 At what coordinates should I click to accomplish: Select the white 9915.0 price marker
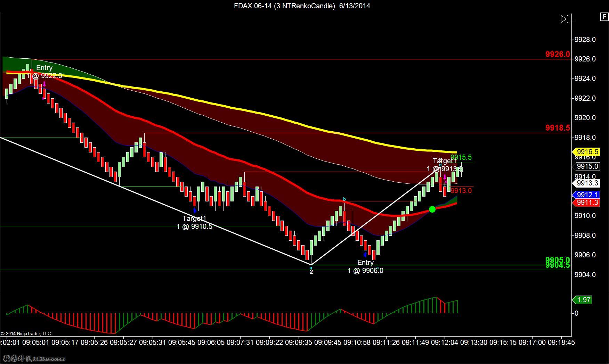tap(586, 166)
